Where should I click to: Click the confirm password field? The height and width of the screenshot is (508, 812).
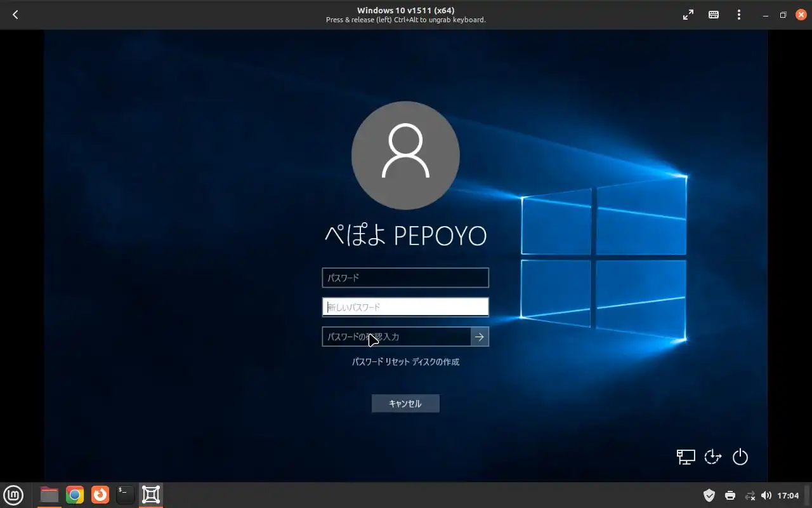click(x=396, y=337)
